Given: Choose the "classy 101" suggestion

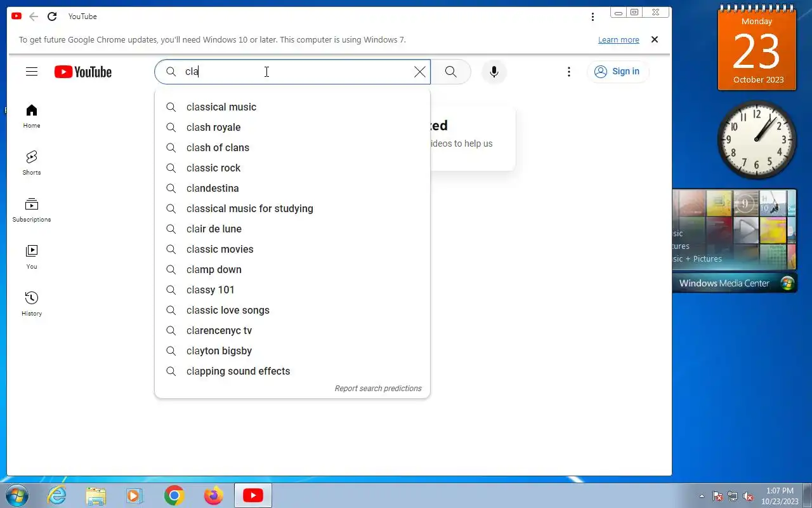Looking at the screenshot, I should point(292,290).
